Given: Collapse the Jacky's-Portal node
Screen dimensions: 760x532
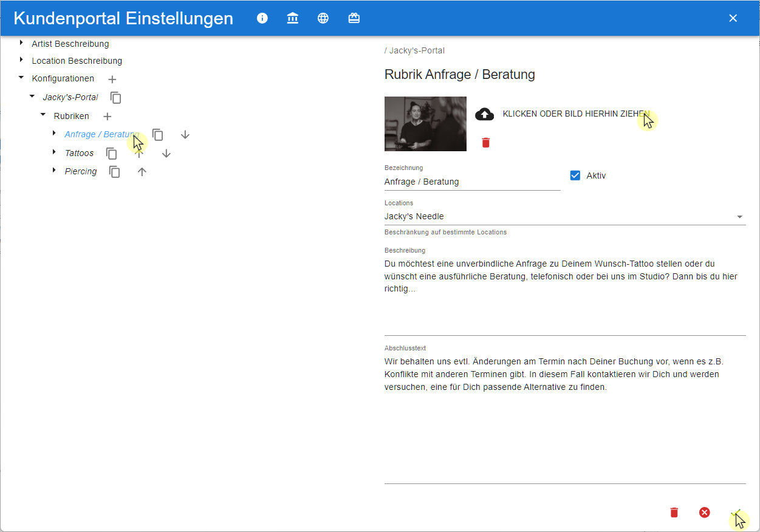Looking at the screenshot, I should tap(32, 97).
